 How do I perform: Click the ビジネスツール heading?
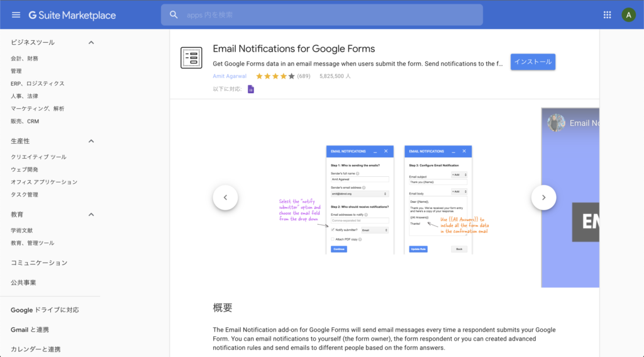[x=33, y=42]
